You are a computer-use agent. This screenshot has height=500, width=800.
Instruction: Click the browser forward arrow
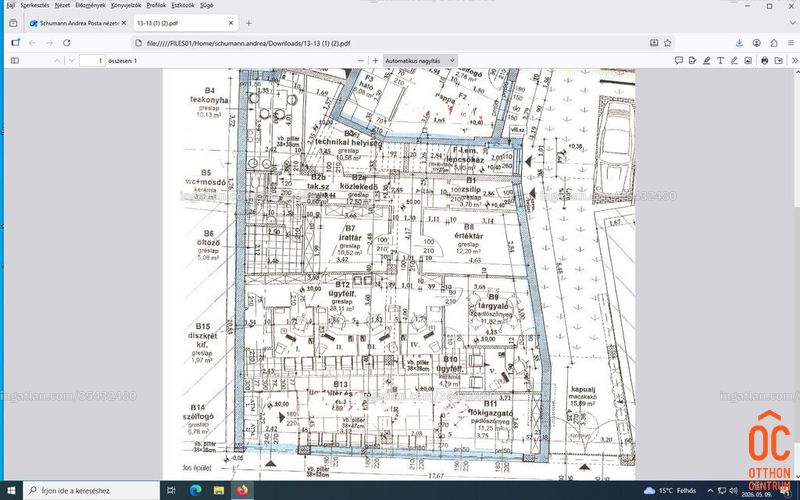point(49,43)
